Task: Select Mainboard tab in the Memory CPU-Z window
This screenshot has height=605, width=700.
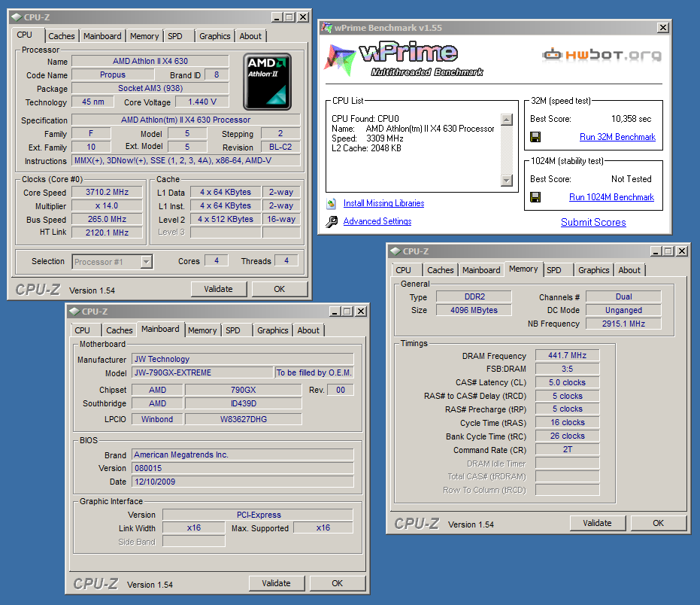Action: point(481,270)
